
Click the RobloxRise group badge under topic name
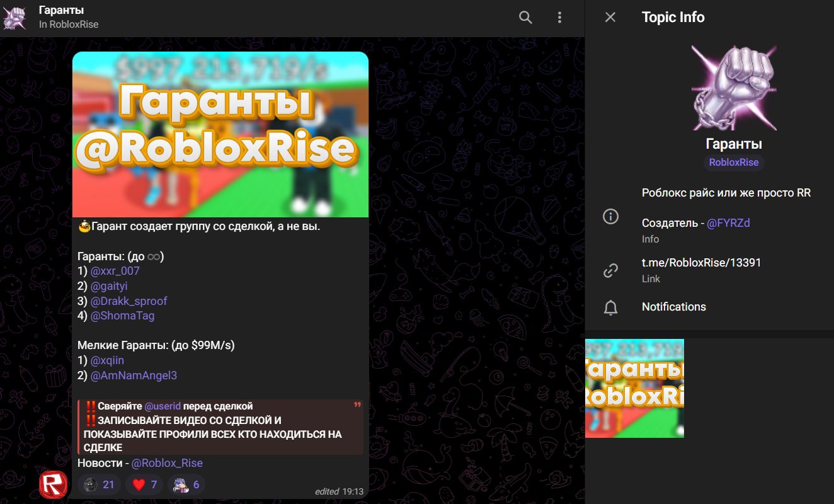point(733,163)
